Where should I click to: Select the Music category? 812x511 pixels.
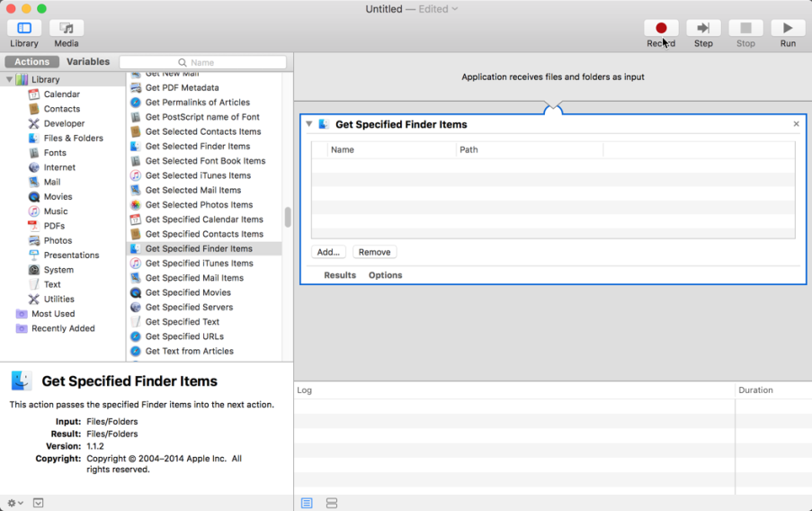(56, 211)
